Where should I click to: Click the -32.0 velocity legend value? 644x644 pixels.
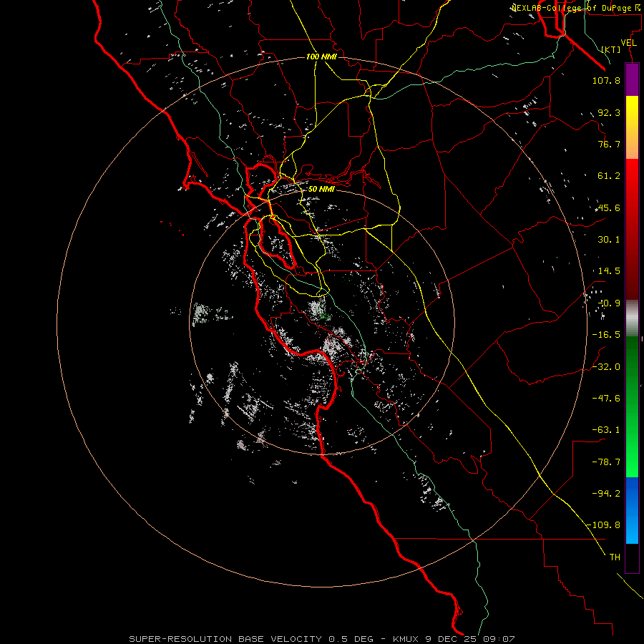click(x=606, y=367)
